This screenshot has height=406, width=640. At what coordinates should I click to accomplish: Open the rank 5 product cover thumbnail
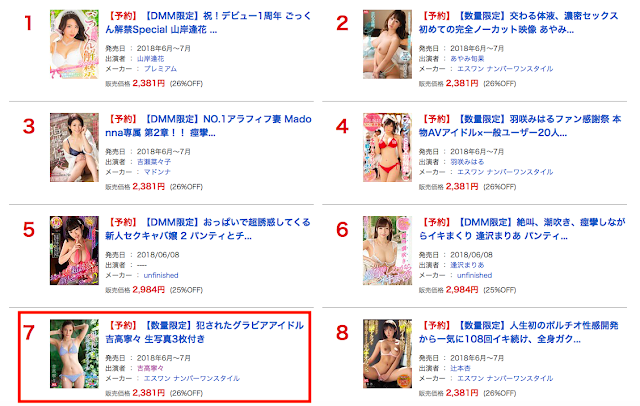point(74,251)
